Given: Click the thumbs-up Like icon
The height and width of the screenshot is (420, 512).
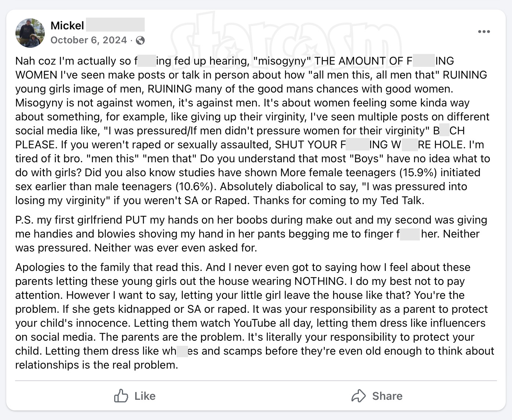Looking at the screenshot, I should [x=120, y=396].
